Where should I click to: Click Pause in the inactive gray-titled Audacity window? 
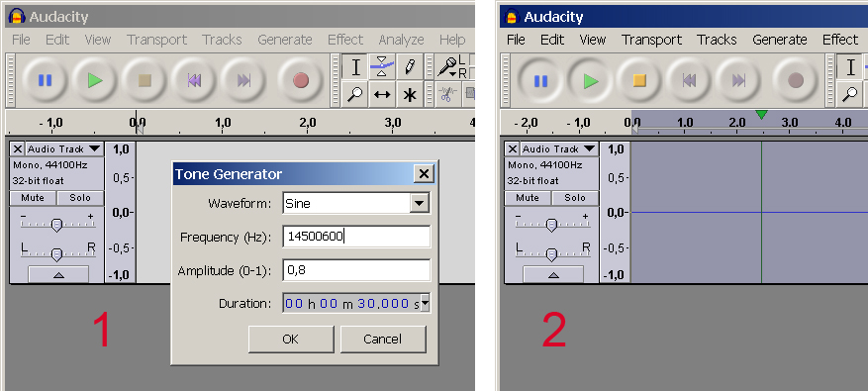(45, 81)
